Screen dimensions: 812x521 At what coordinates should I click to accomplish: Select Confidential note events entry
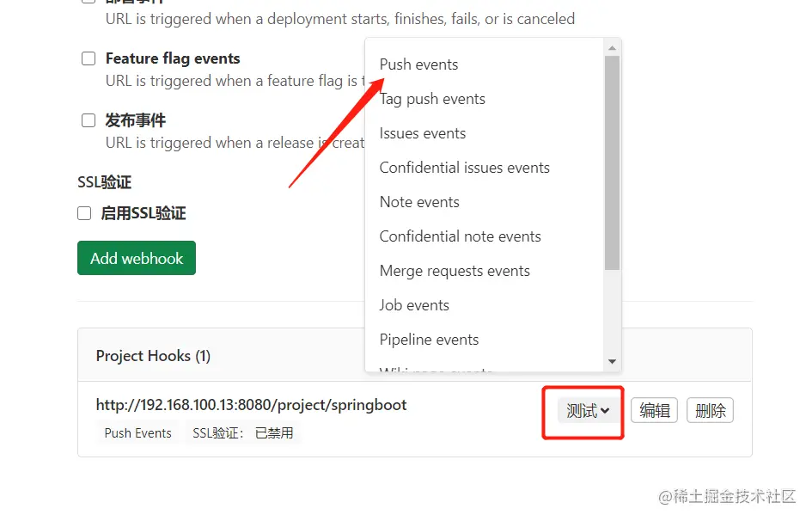460,236
